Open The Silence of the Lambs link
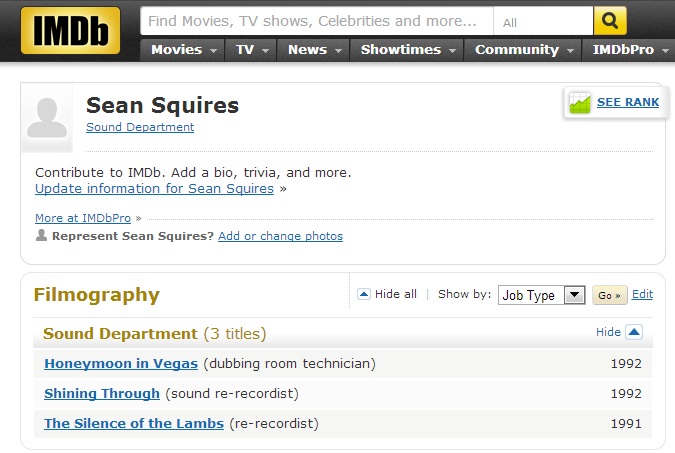675x453 pixels. (134, 424)
